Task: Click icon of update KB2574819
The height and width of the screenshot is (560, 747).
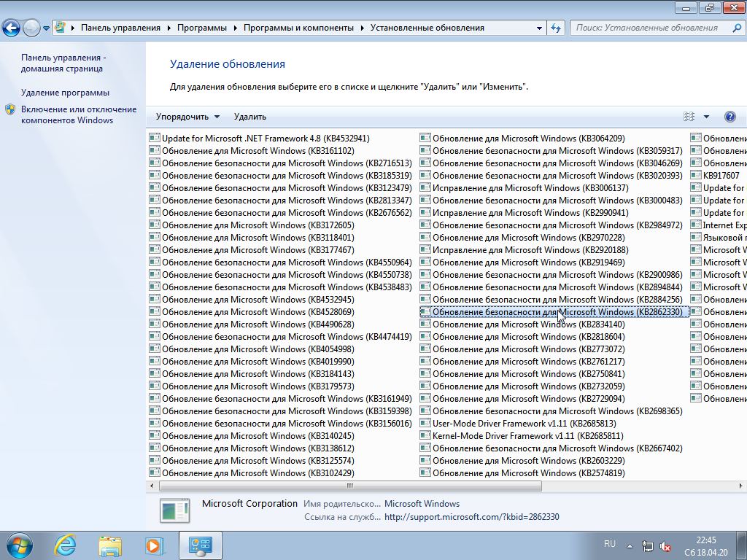Action: [x=425, y=472]
